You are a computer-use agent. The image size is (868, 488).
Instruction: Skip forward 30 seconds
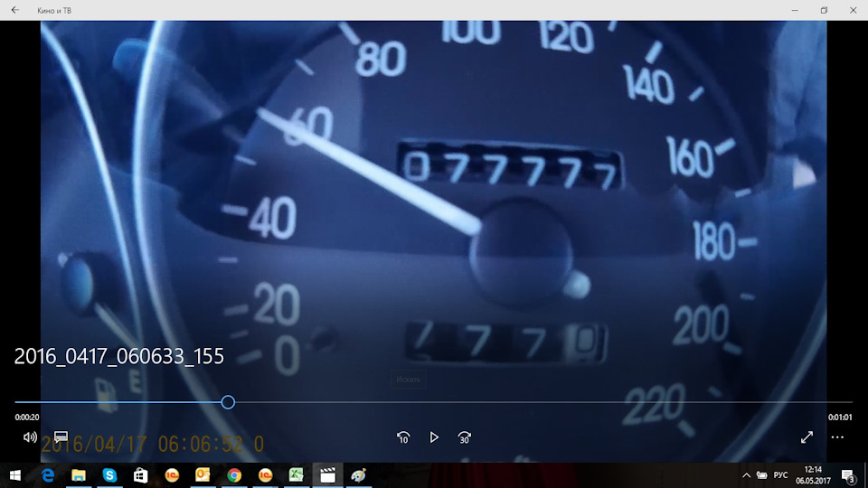click(465, 437)
